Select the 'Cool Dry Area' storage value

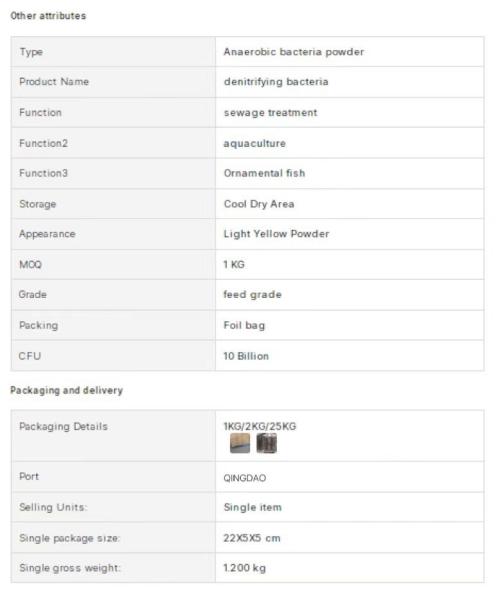259,204
